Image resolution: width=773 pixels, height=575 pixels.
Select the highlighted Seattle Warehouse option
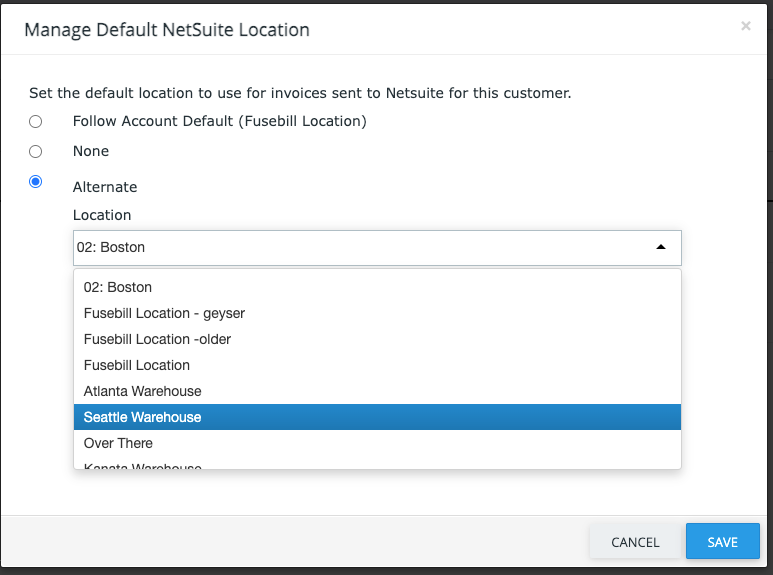[x=377, y=417]
